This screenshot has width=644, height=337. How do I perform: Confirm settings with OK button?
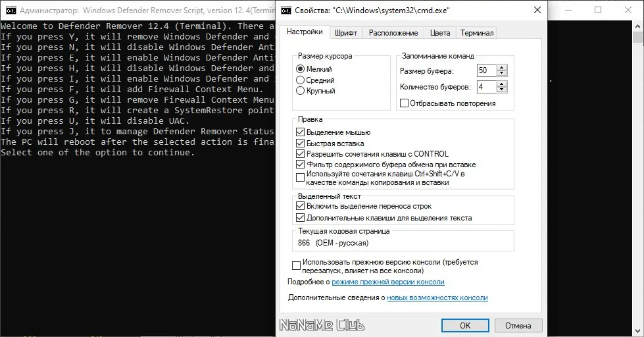coord(465,326)
